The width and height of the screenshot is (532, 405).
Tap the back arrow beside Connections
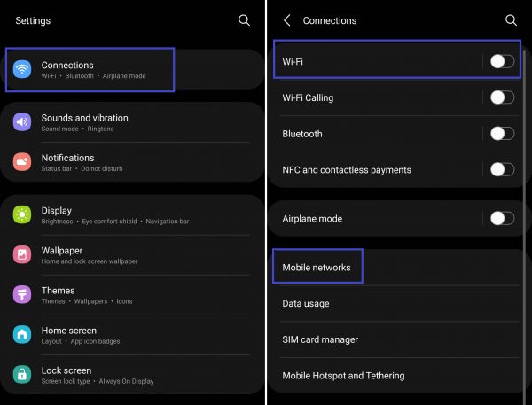(286, 20)
